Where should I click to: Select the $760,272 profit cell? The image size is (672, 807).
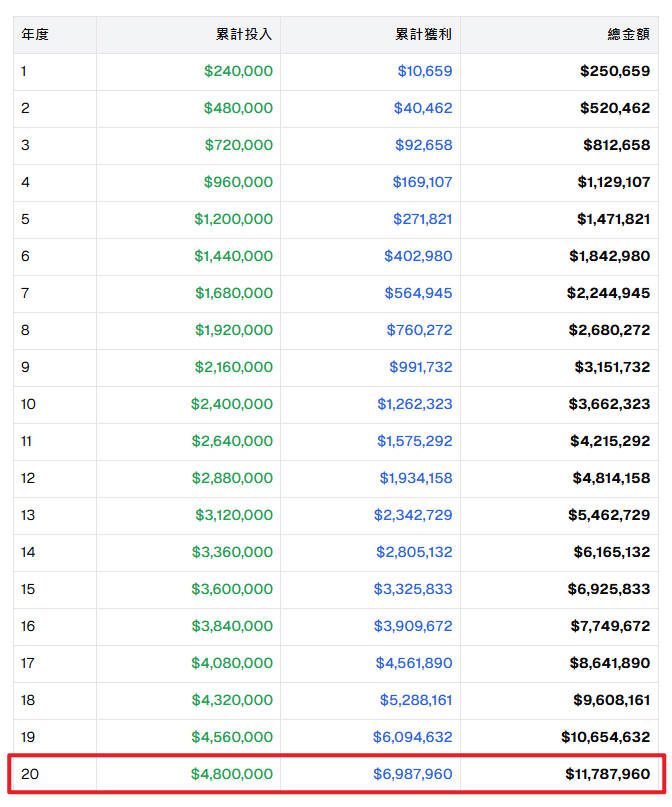tap(419, 330)
